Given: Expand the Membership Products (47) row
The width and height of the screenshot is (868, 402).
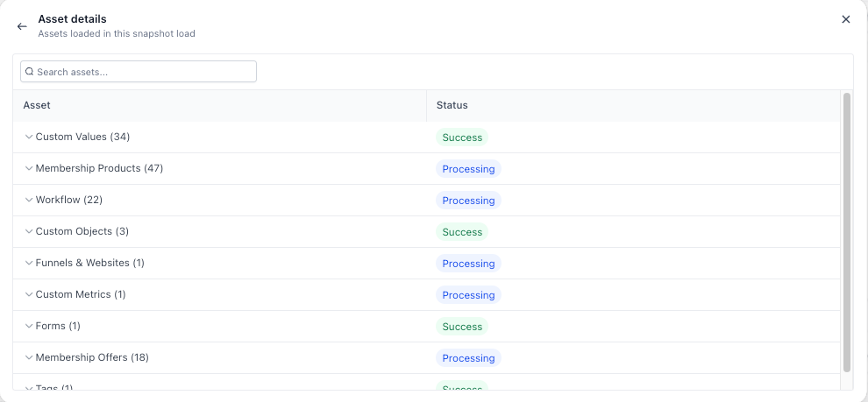Looking at the screenshot, I should coord(29,168).
